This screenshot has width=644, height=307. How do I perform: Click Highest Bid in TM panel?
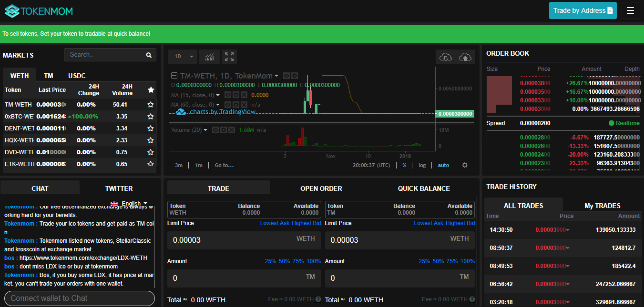pos(460,223)
